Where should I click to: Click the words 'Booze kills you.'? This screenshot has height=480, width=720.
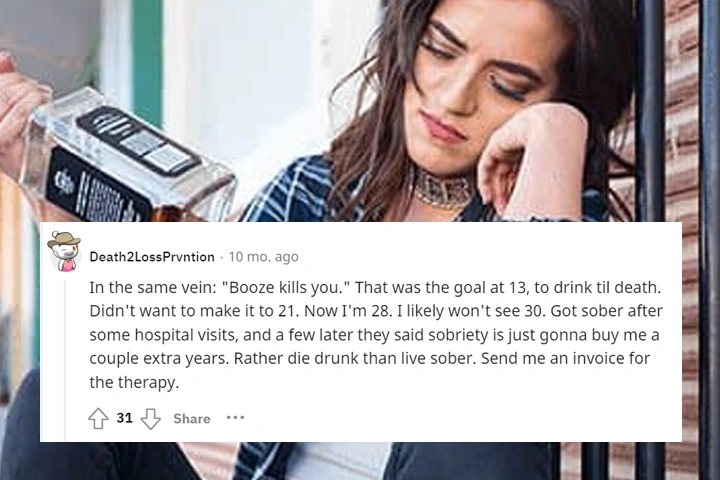286,288
